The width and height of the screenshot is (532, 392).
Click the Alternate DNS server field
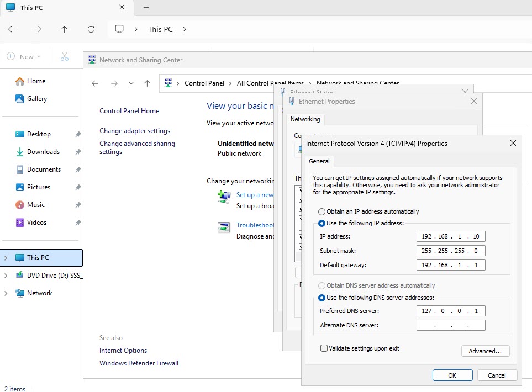click(x=451, y=325)
